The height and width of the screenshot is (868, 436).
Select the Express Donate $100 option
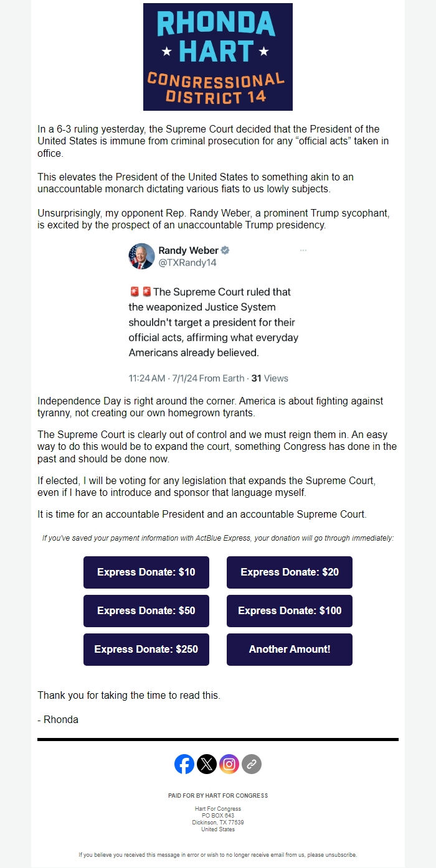[x=290, y=610]
